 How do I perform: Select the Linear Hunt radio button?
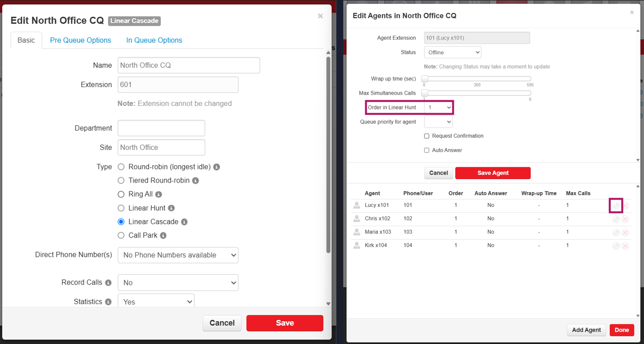pos(121,208)
